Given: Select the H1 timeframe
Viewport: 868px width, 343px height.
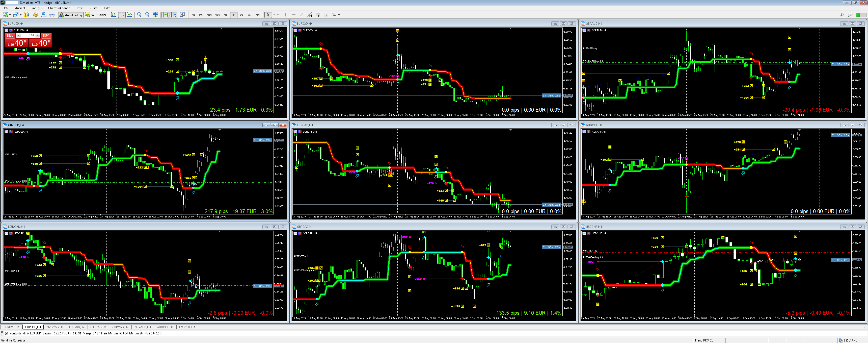Looking at the screenshot, I should pos(225,15).
